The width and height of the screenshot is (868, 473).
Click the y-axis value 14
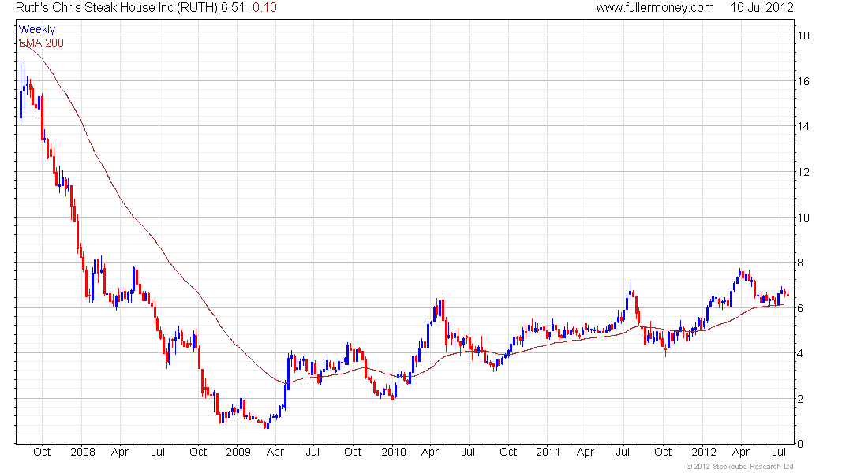tap(803, 127)
